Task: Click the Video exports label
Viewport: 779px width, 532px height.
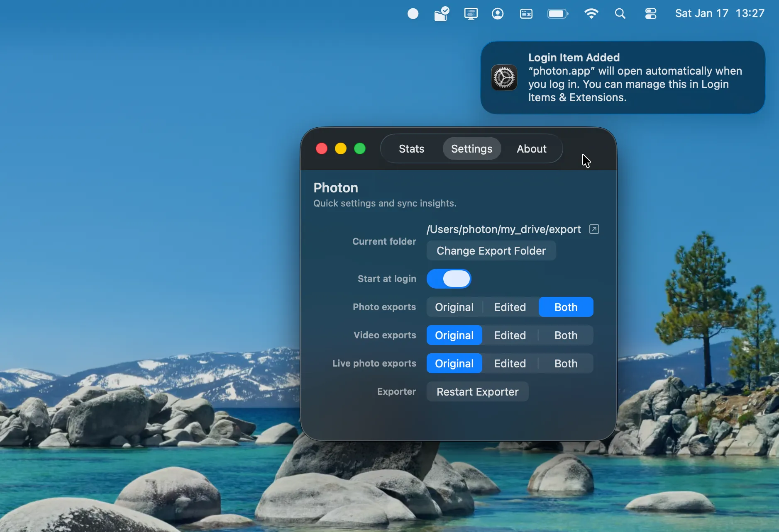Action: click(x=384, y=335)
